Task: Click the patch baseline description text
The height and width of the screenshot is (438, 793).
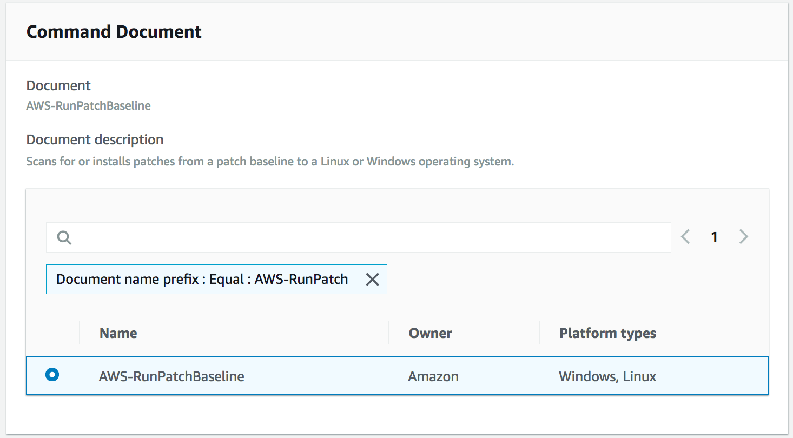Action: click(x=270, y=160)
